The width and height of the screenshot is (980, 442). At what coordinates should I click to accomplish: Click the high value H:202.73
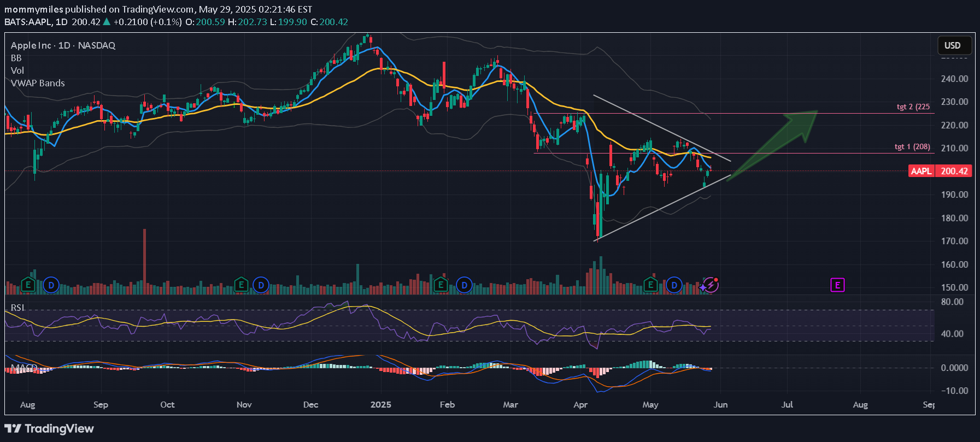(x=248, y=22)
